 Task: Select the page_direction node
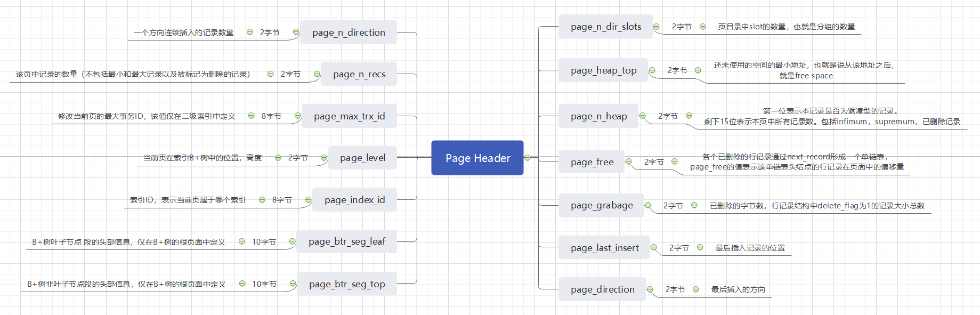pos(602,289)
